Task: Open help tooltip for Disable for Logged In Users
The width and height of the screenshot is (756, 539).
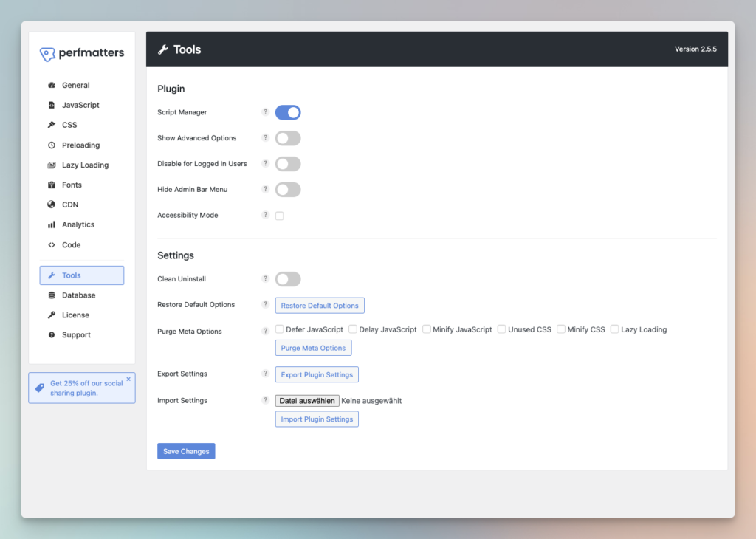Action: click(x=265, y=163)
